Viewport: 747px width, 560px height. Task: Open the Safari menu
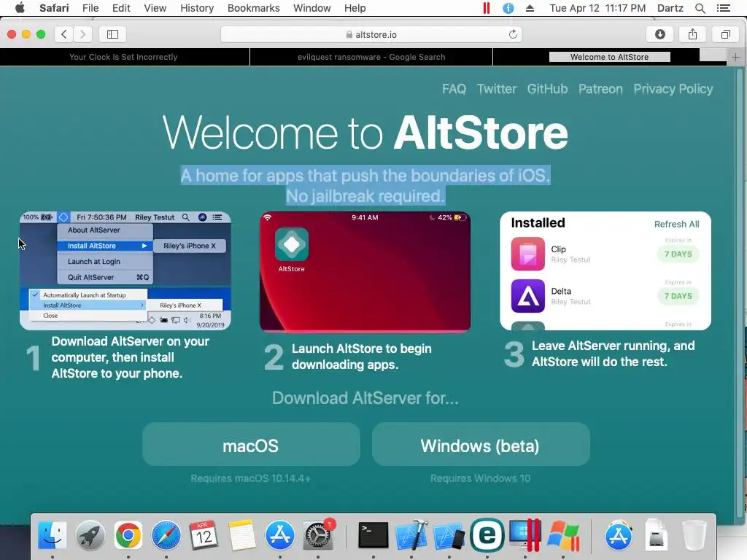coord(54,8)
